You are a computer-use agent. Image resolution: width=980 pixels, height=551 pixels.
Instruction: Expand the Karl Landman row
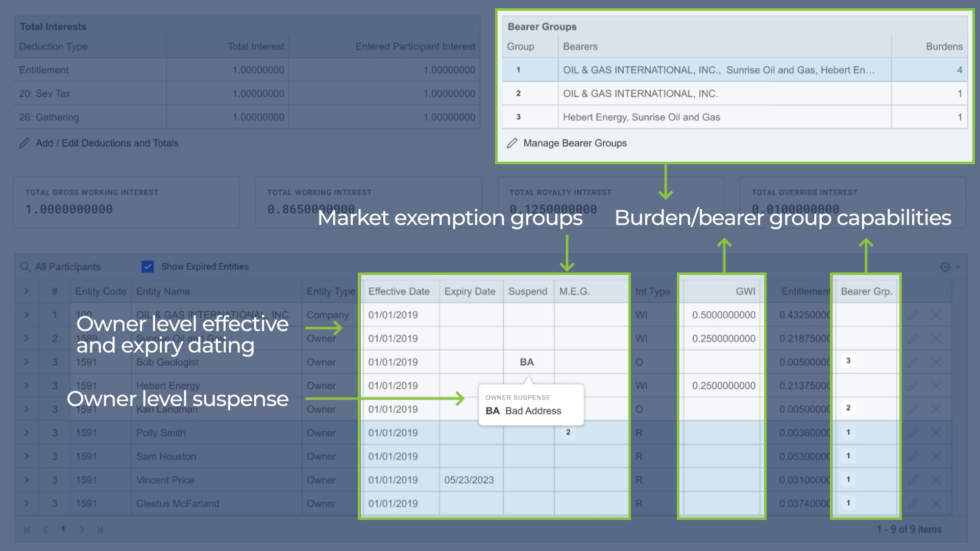27,409
